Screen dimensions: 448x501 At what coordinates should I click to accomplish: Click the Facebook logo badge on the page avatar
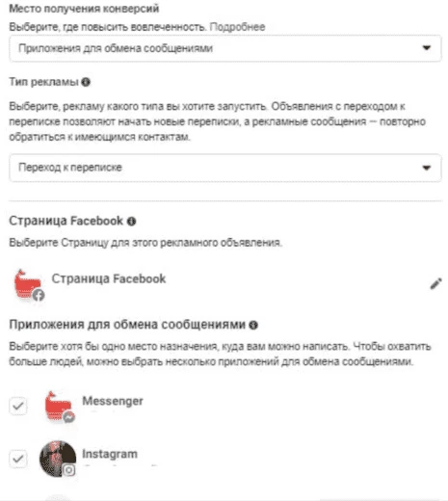(x=39, y=295)
